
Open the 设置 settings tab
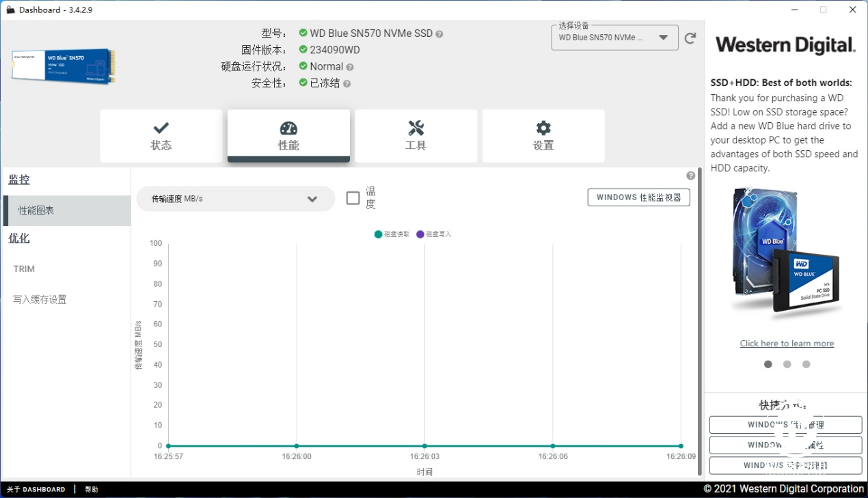pyautogui.click(x=543, y=136)
